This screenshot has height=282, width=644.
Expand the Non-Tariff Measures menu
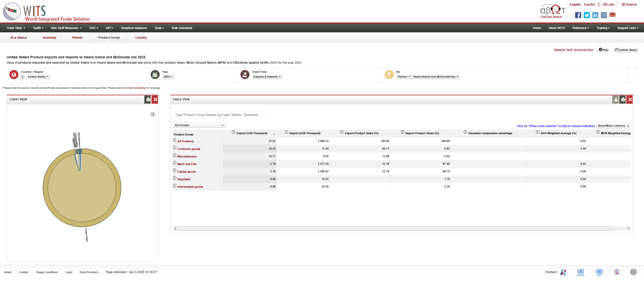tap(66, 28)
